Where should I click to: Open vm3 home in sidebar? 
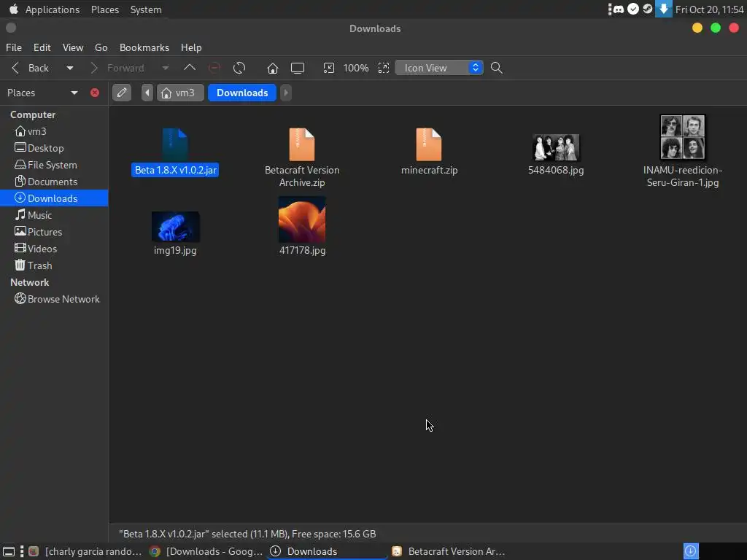click(54, 131)
